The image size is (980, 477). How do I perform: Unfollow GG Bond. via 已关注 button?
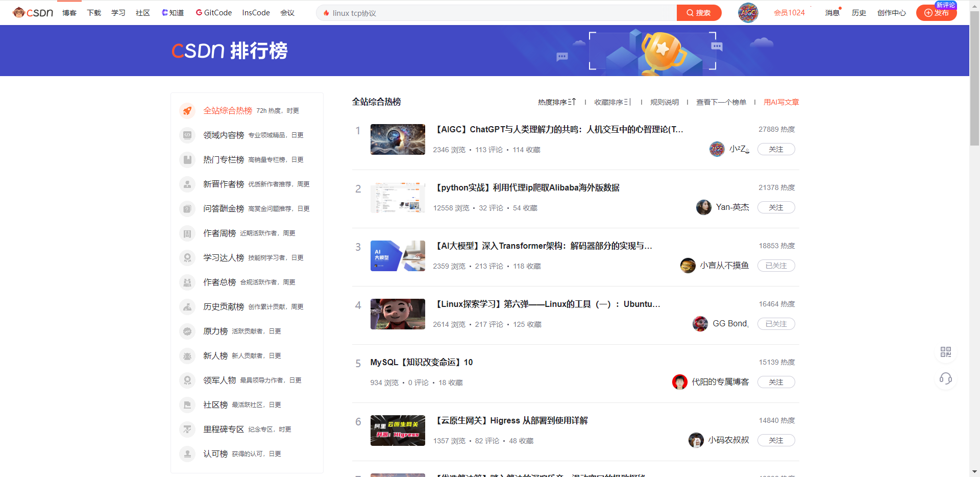tap(776, 324)
